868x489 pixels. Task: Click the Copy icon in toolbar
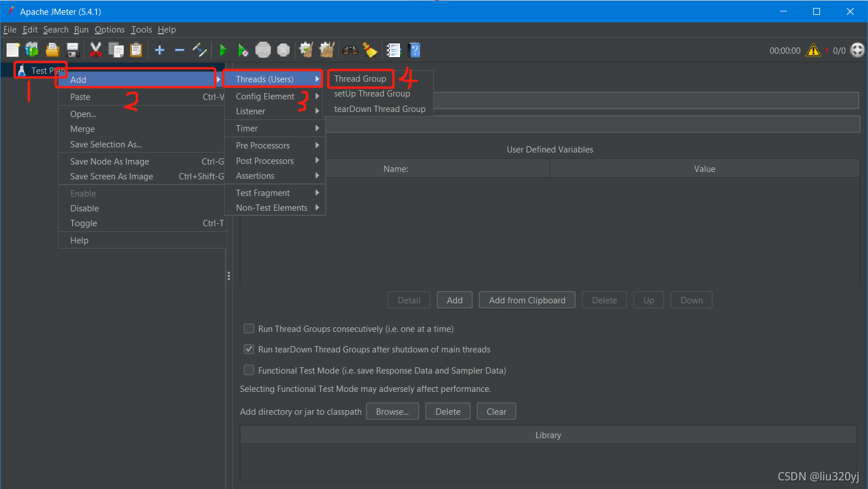(116, 50)
